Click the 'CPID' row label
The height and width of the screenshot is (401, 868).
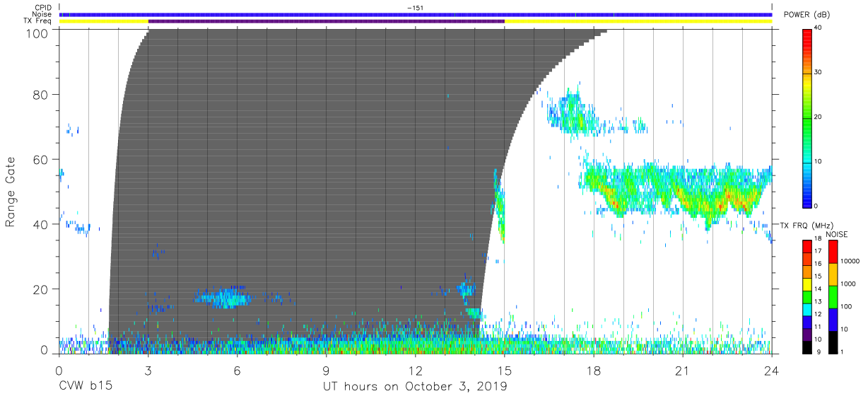click(x=44, y=8)
